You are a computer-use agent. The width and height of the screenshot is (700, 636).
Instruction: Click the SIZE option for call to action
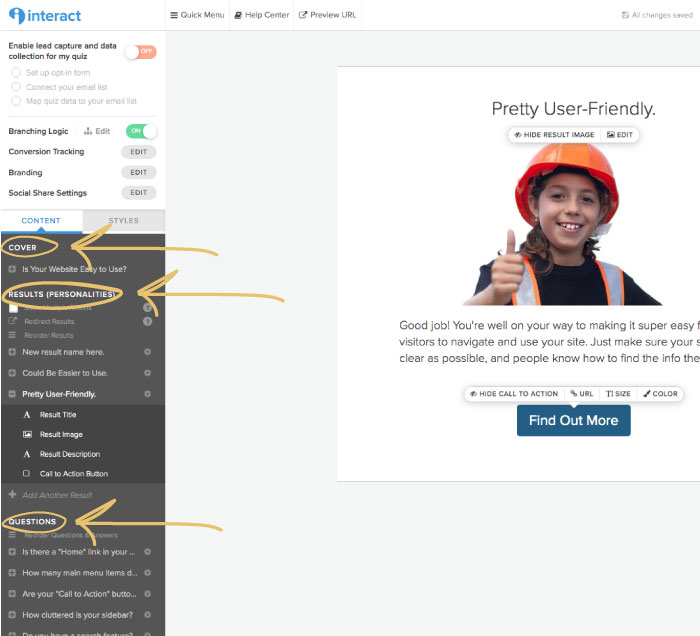tap(618, 394)
